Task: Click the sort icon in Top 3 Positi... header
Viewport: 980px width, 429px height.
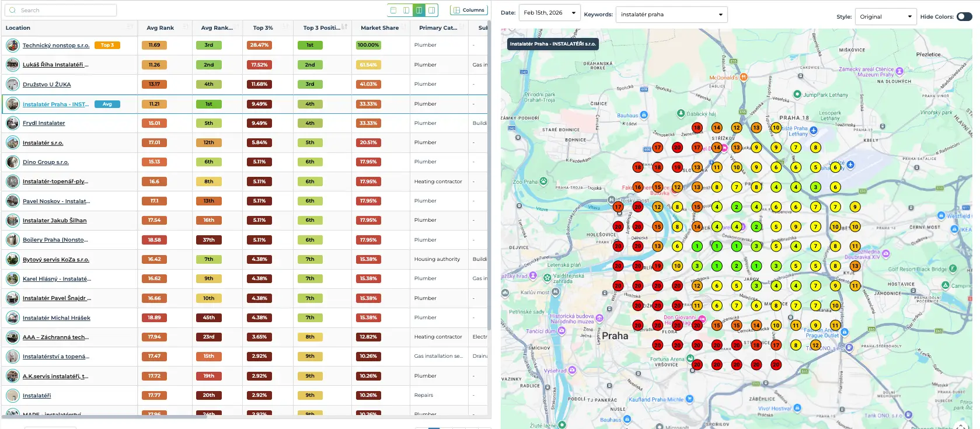Action: pos(344,27)
